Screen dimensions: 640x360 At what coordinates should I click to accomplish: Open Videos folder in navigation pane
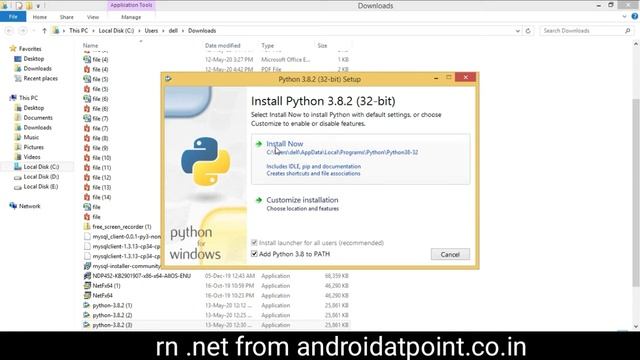click(32, 157)
